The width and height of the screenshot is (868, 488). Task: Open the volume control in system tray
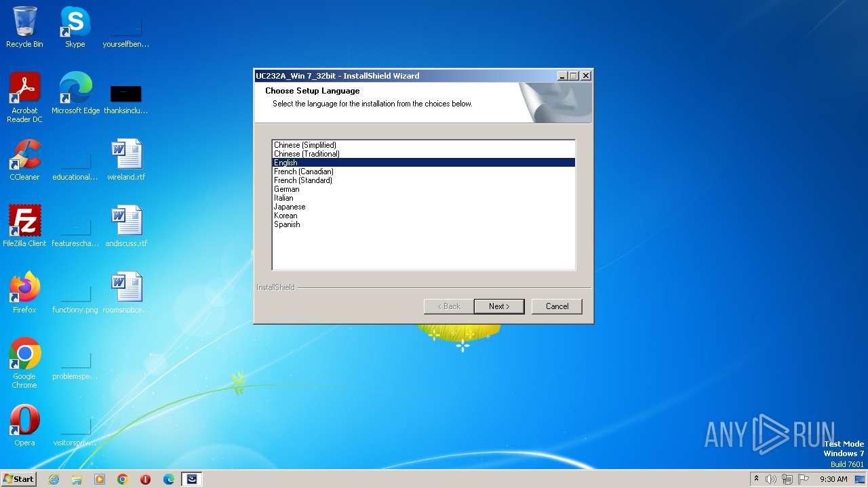coord(771,479)
